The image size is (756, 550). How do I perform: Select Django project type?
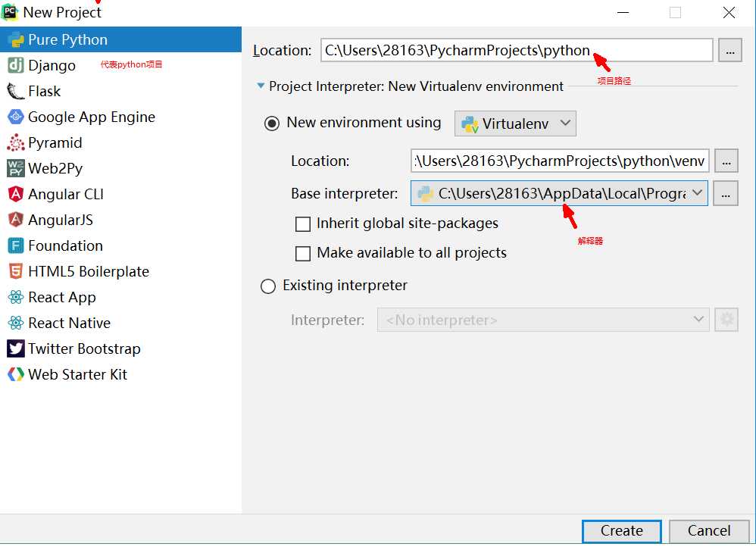click(x=120, y=65)
